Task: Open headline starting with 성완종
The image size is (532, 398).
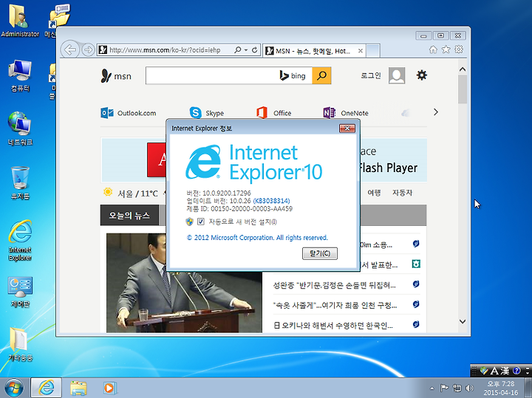Action: (335, 286)
